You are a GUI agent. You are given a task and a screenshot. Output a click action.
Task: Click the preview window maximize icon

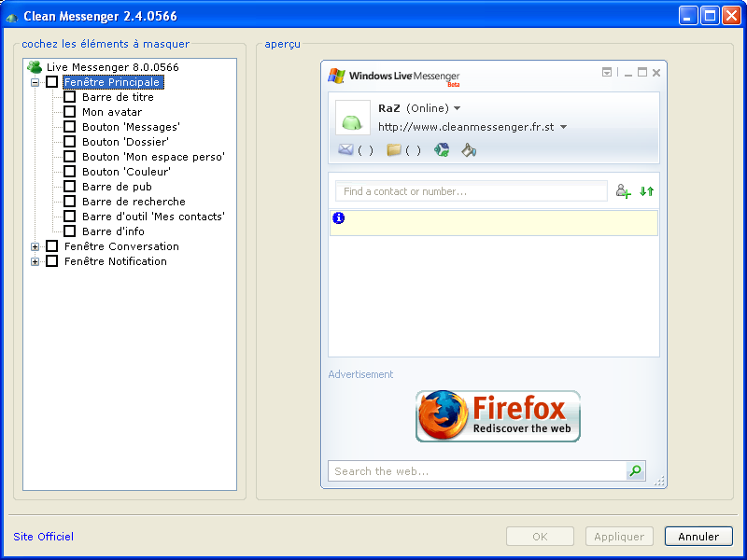(642, 73)
